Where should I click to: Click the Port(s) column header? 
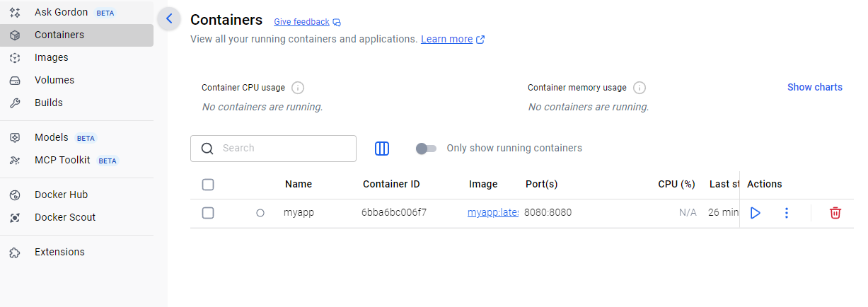tap(542, 184)
